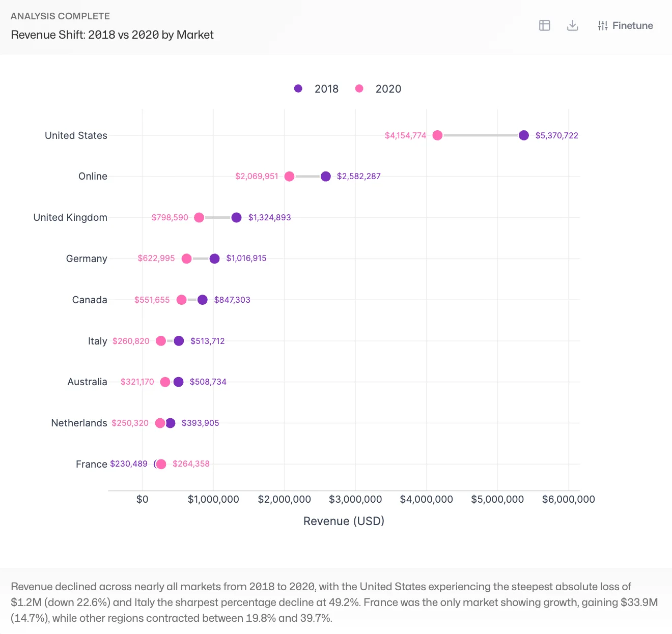Image resolution: width=672 pixels, height=634 pixels.
Task: Toggle the 2020 legend series
Action: click(388, 89)
